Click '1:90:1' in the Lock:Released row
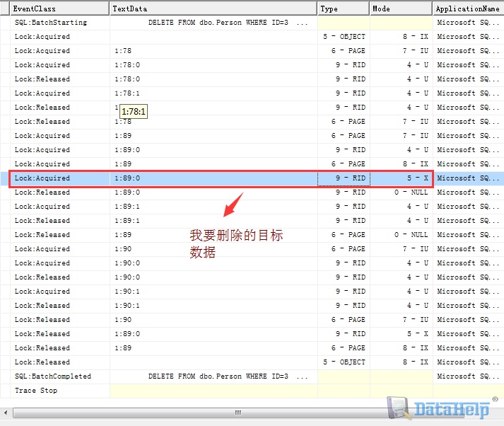The height and width of the screenshot is (426, 504). [x=127, y=306]
